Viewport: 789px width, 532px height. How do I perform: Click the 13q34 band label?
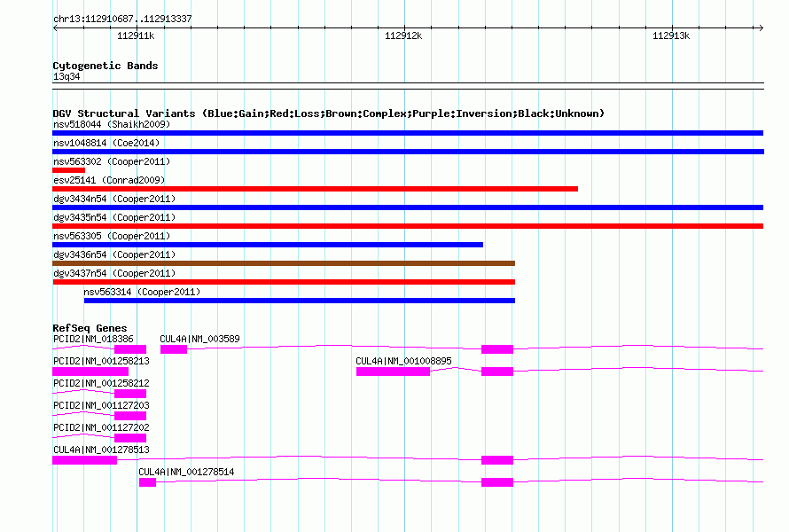tap(66, 76)
